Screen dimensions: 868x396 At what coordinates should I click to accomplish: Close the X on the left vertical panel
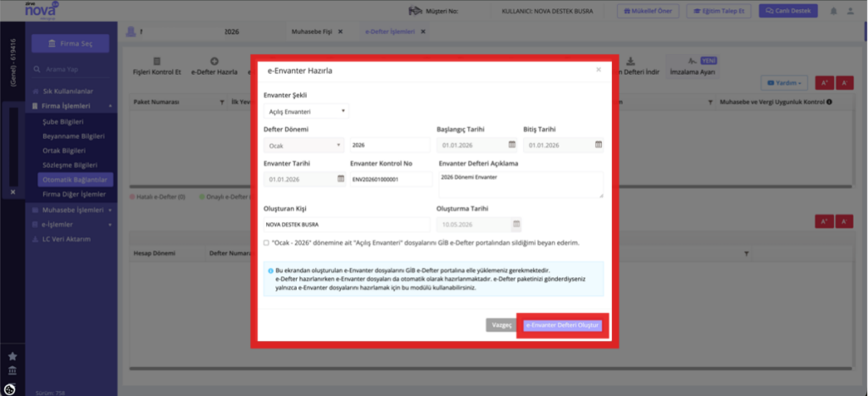(x=13, y=192)
